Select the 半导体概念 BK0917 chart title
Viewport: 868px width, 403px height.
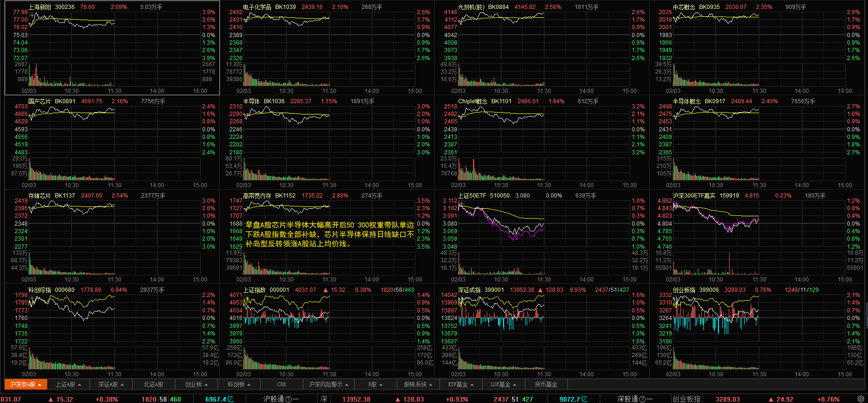699,101
